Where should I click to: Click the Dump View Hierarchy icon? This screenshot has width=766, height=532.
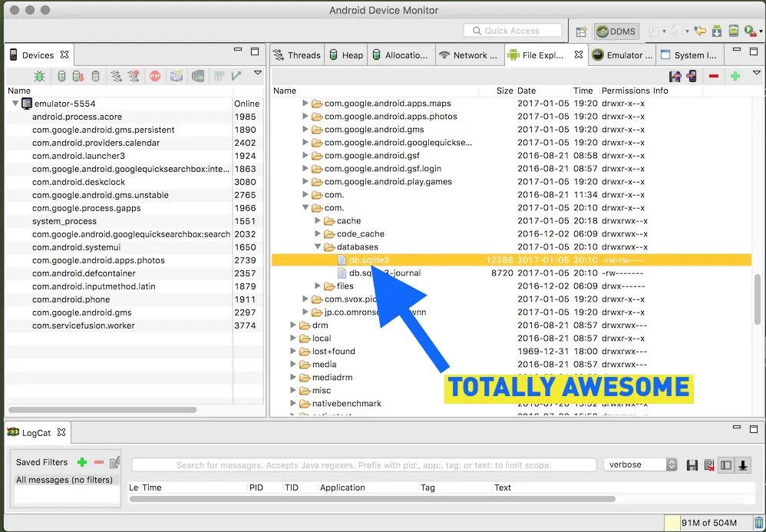[198, 76]
